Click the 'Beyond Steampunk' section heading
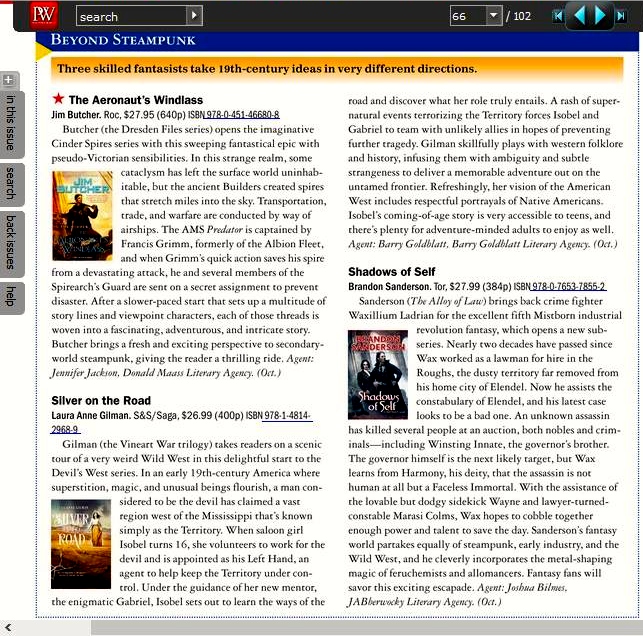Viewport: 643px width, 636px height. 123,40
